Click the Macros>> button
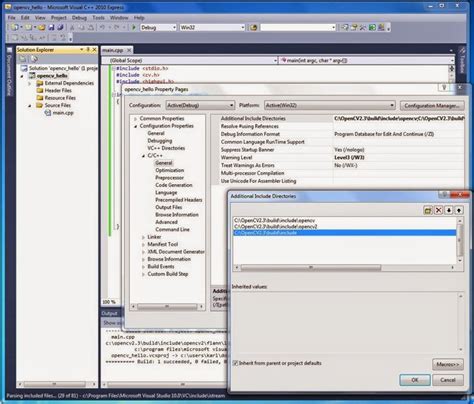Screen dimensions: 474x404 tap(448, 364)
